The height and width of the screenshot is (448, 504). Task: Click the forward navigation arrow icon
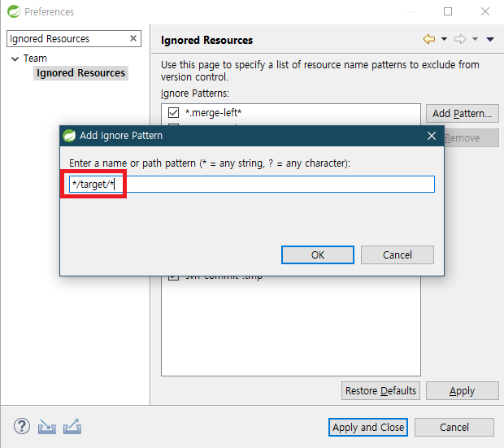point(459,39)
